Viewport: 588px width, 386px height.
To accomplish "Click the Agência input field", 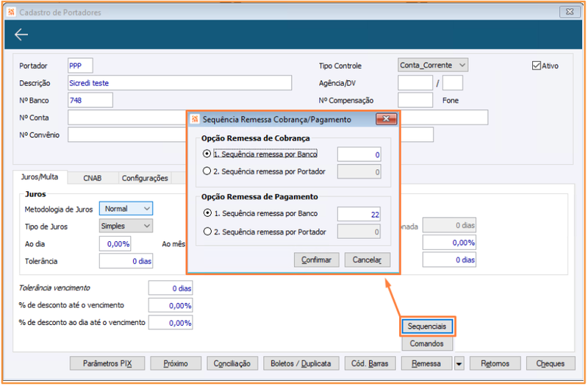I will tap(415, 83).
